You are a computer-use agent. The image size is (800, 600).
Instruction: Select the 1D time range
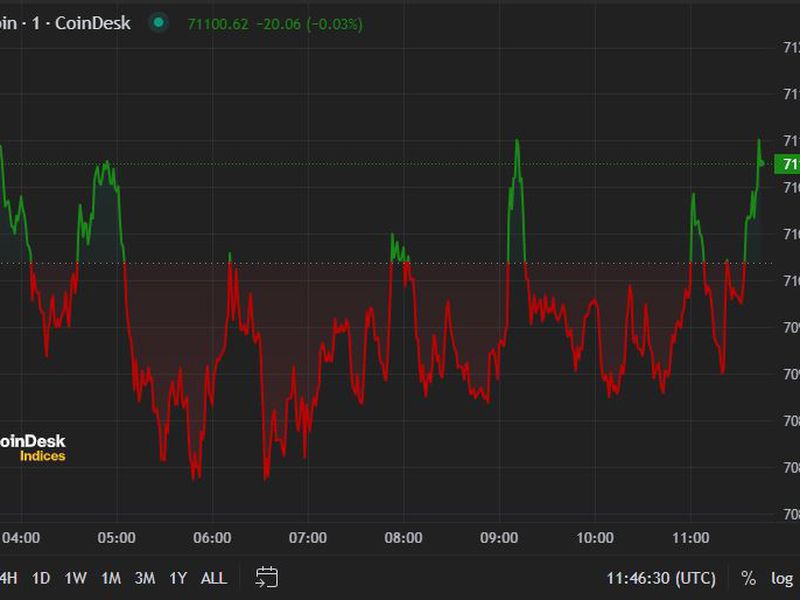click(41, 578)
